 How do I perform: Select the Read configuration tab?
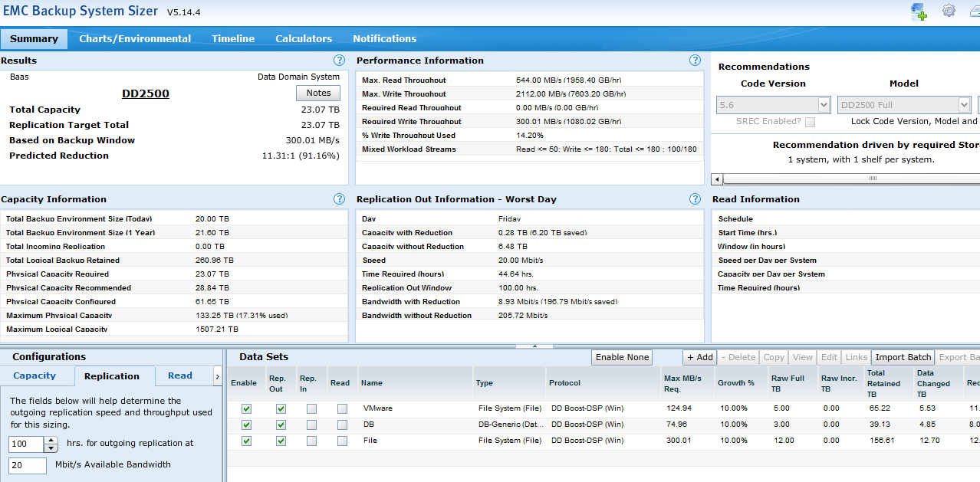pyautogui.click(x=180, y=375)
